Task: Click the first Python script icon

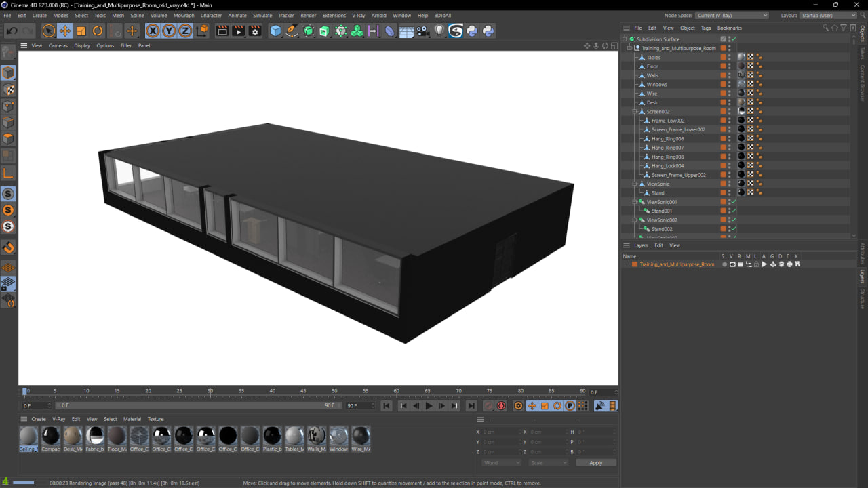Action: tap(472, 30)
